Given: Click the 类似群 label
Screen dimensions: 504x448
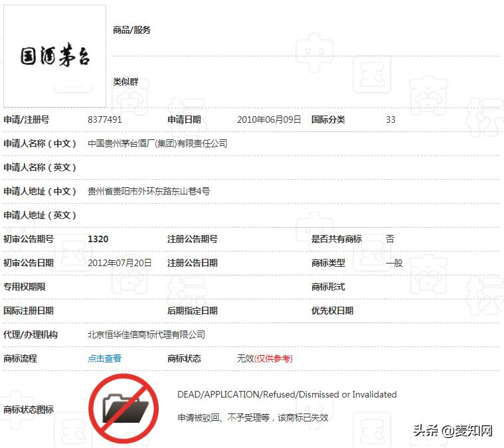Looking at the screenshot, I should pos(126,82).
